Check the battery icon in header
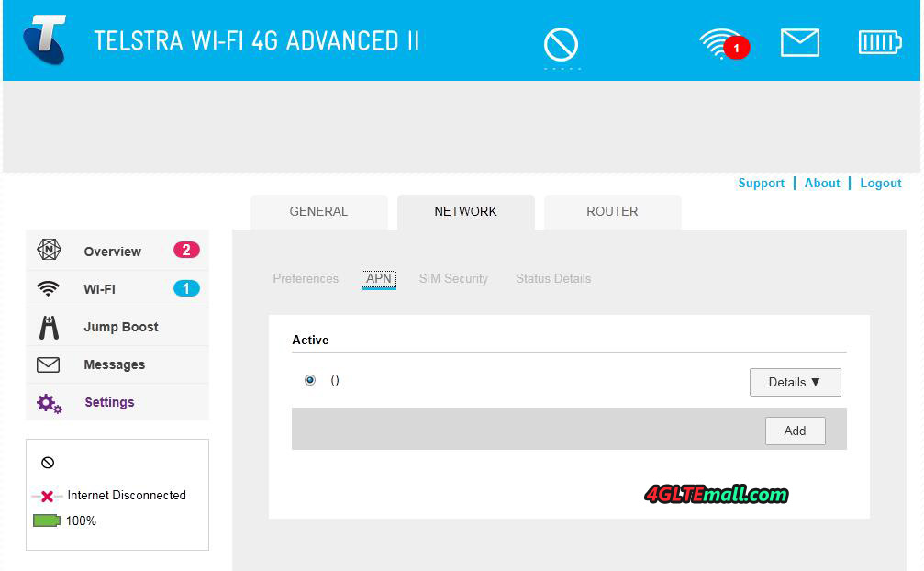Screen dimensions: 924x571 tap(879, 42)
